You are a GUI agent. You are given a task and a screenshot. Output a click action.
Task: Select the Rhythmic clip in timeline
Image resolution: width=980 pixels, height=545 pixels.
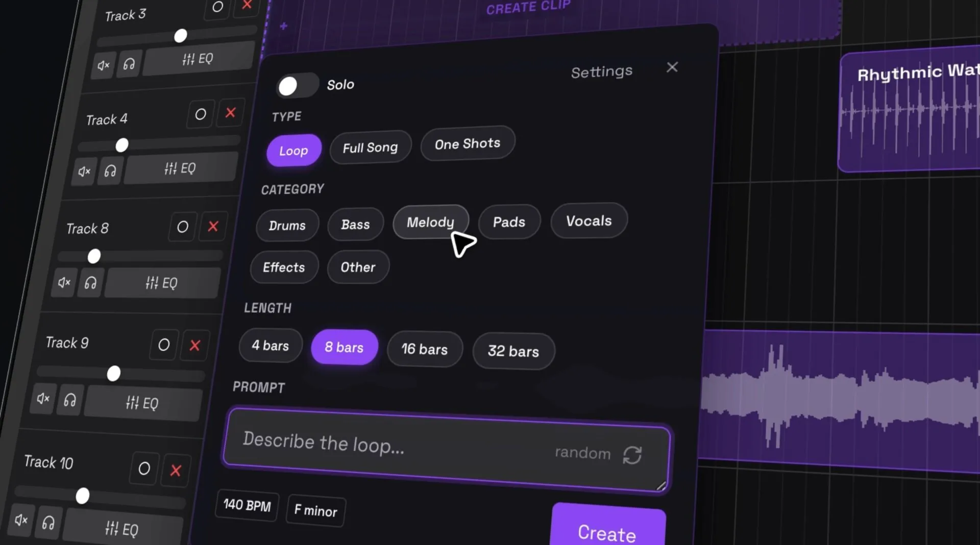[x=910, y=110]
